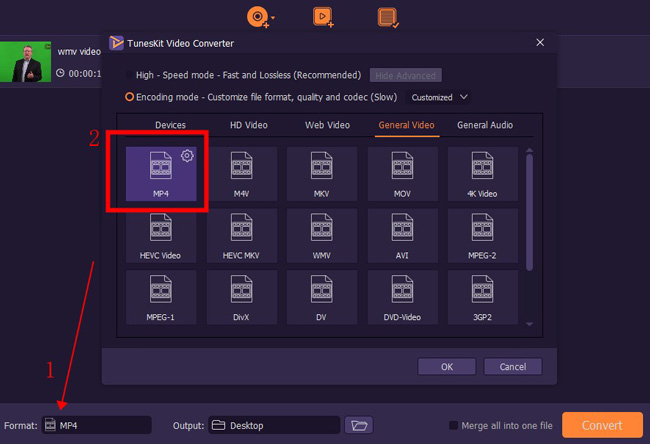Click the Output Desktop path field
650x444 pixels.
pyautogui.click(x=274, y=425)
